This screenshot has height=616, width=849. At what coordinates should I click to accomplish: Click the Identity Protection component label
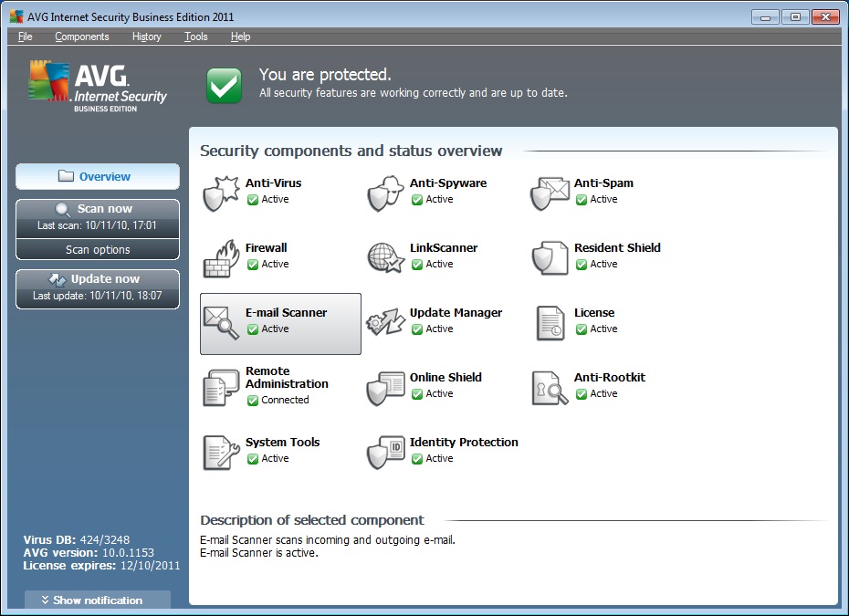coord(464,443)
